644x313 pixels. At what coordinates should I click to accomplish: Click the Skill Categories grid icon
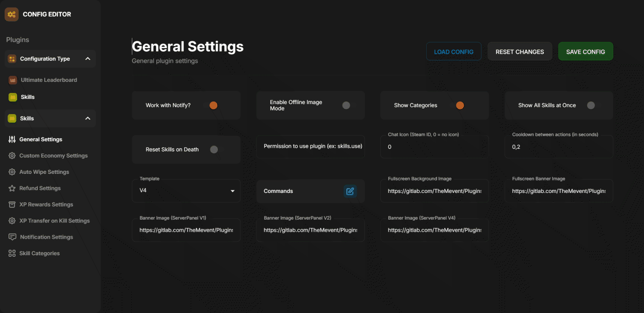point(12,254)
